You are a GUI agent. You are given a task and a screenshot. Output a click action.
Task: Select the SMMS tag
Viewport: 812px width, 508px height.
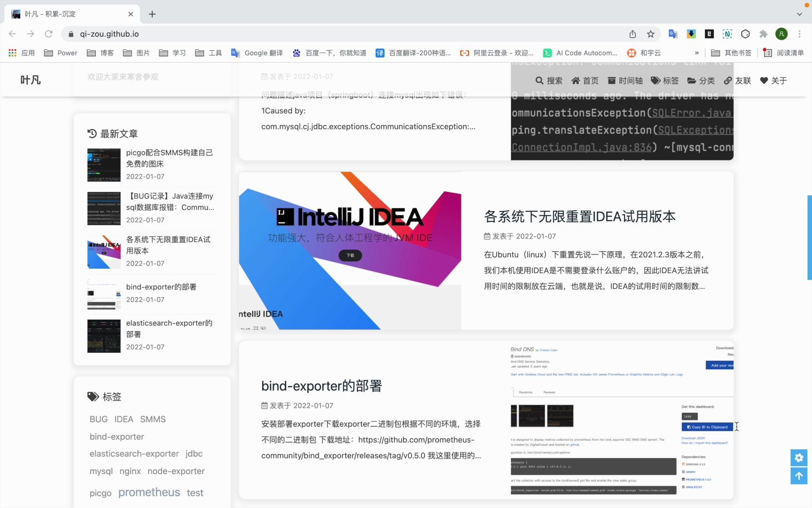tap(153, 419)
